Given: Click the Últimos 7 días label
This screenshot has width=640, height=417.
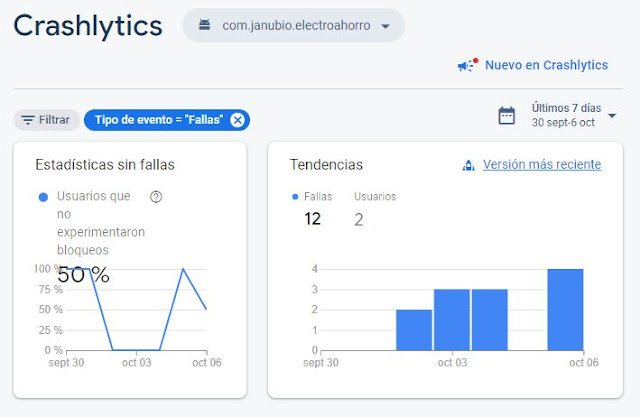Looking at the screenshot, I should (566, 108).
